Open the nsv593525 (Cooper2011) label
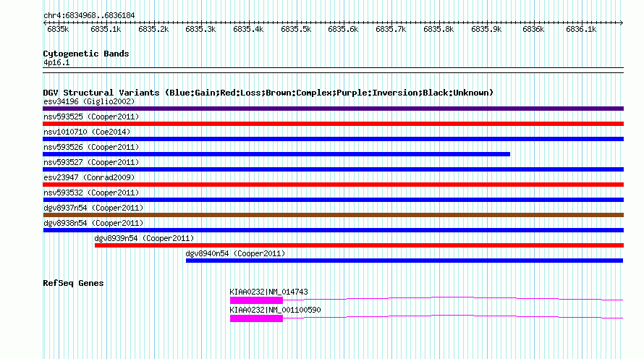The height and width of the screenshot is (359, 644). coord(91,117)
